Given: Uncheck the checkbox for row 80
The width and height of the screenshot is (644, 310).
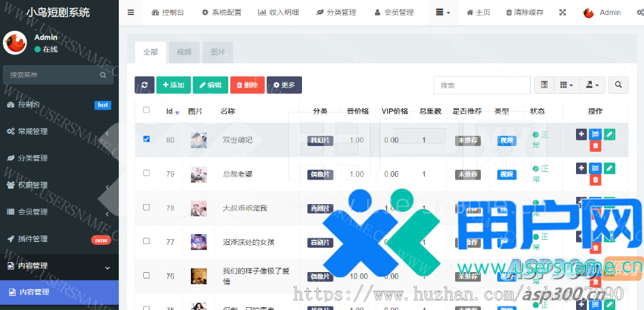Looking at the screenshot, I should point(146,139).
